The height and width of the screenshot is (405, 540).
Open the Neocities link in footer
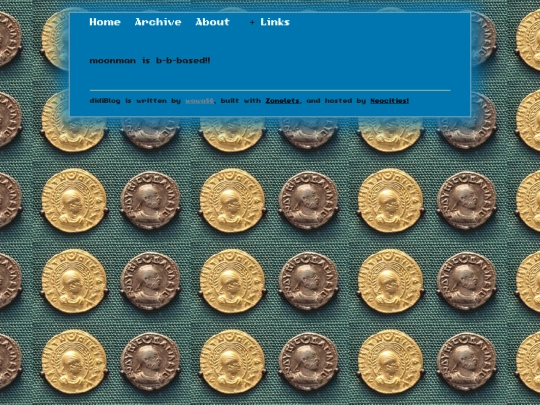(x=390, y=101)
